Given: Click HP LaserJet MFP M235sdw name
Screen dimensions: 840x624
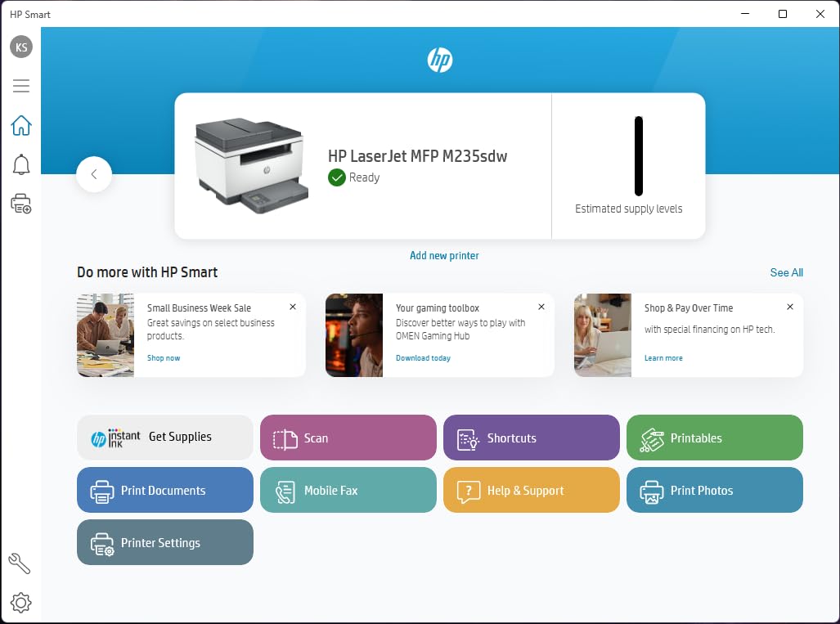Looking at the screenshot, I should [417, 156].
